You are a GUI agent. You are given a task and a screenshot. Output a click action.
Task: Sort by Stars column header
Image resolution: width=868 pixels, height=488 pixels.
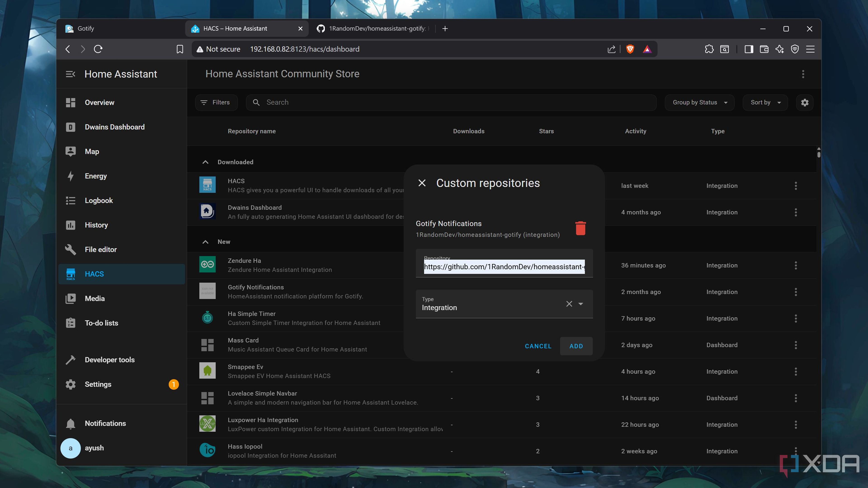546,131
